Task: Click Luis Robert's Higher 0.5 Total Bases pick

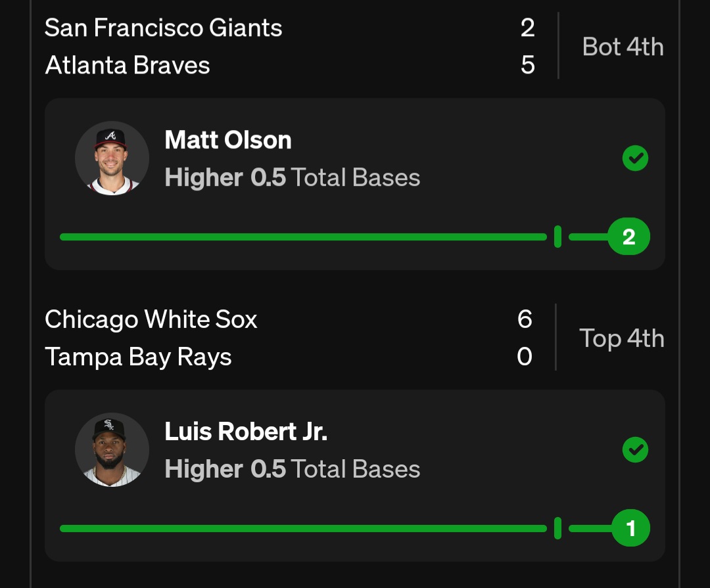Action: (x=292, y=469)
